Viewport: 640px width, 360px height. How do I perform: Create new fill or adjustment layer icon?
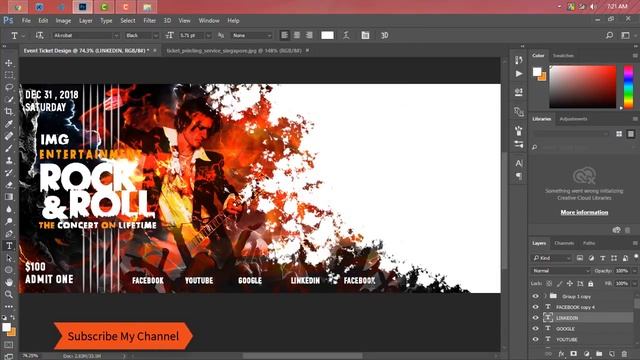point(587,353)
